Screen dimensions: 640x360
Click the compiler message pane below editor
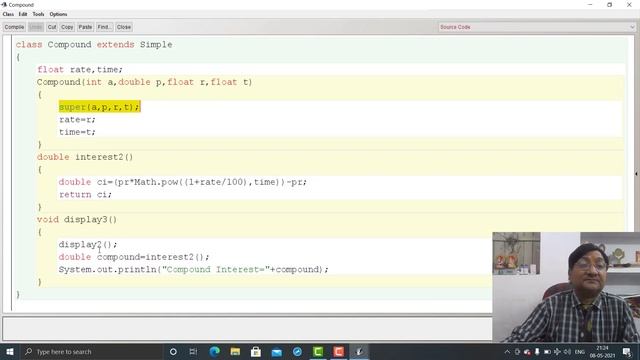247,328
